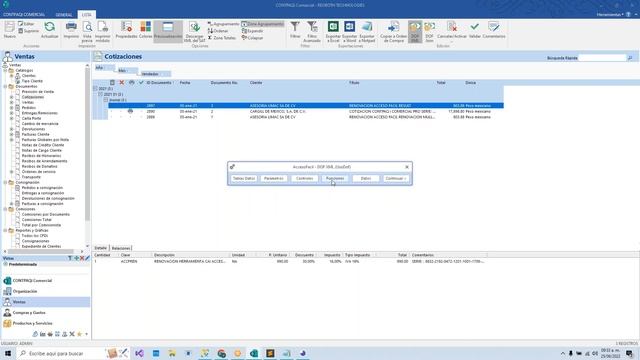Click the Imprimir módulo icon
The height and width of the screenshot is (360, 640).
point(102,31)
